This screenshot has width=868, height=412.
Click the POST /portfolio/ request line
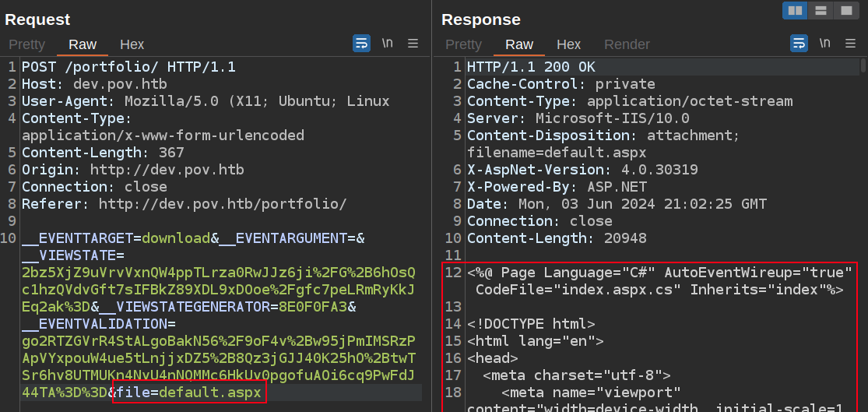128,67
